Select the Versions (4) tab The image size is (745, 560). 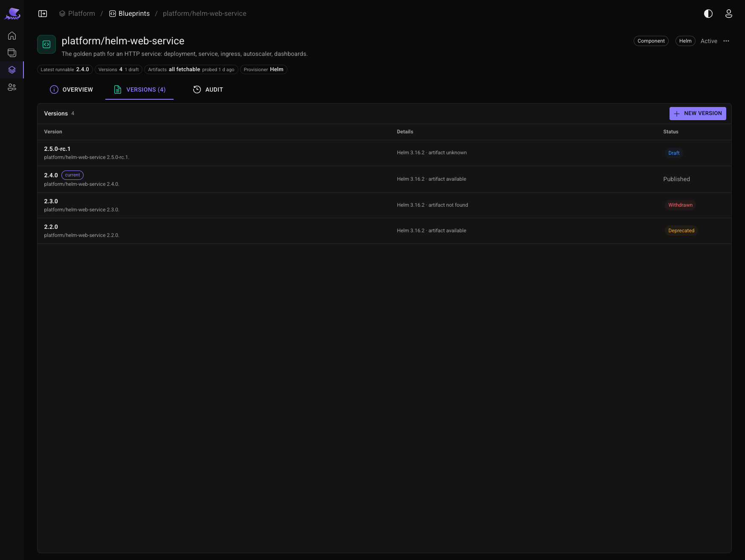(139, 89)
